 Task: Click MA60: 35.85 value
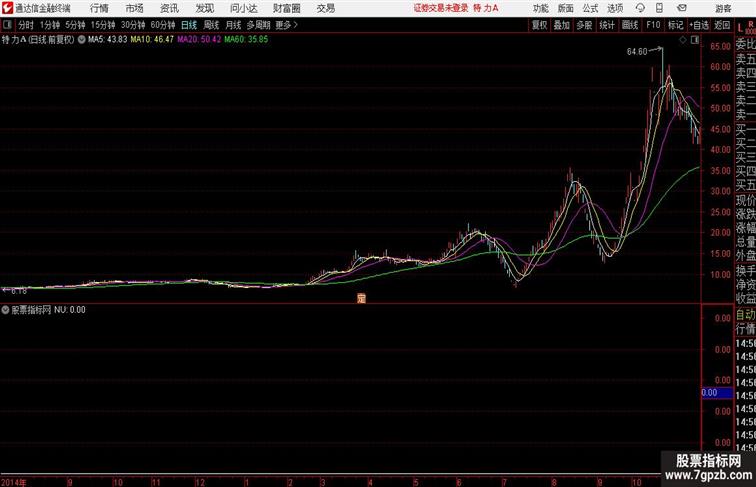coord(246,40)
